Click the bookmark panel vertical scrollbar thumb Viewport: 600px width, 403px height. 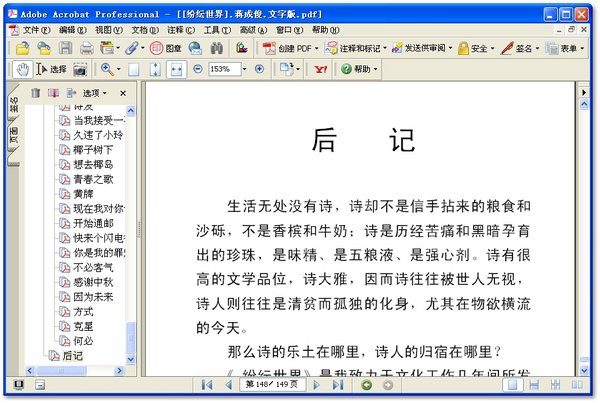click(130, 337)
